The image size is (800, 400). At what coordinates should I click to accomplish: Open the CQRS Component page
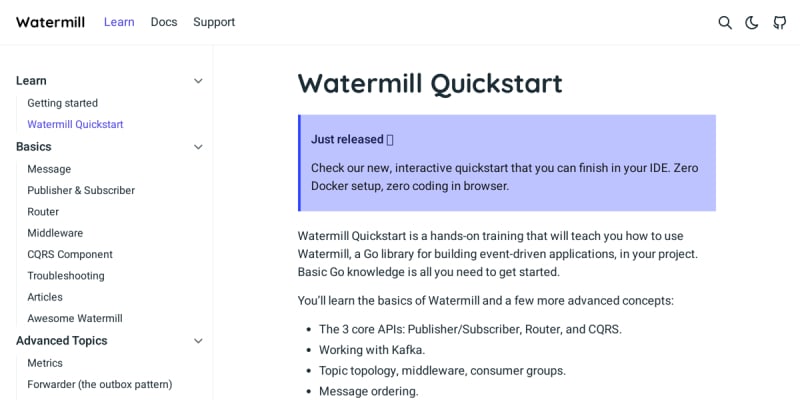point(70,255)
